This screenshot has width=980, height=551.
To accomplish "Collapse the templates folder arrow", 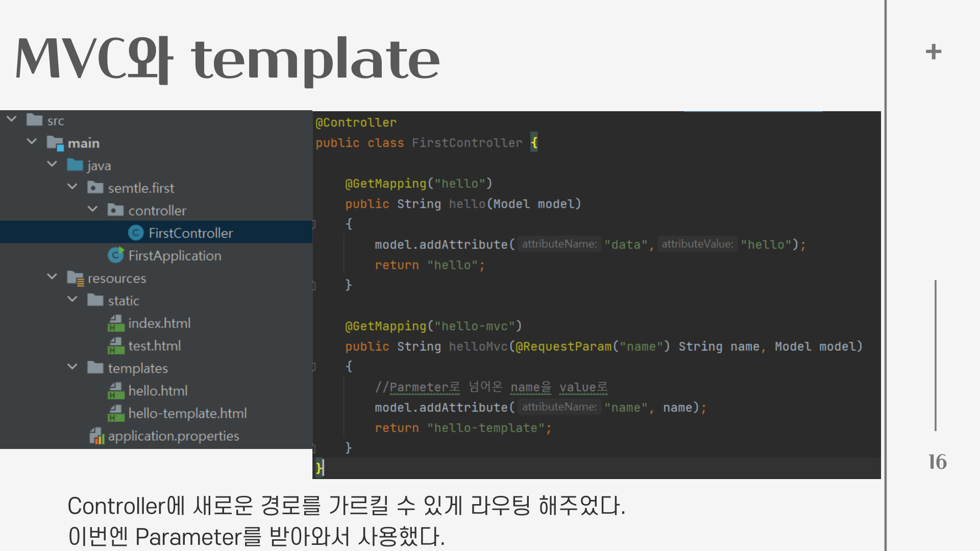I will click(x=72, y=367).
